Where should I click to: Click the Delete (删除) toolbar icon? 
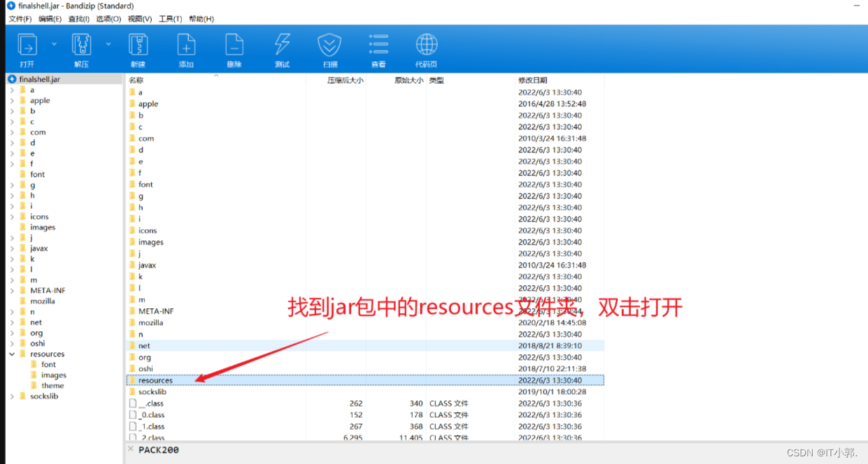tap(234, 46)
